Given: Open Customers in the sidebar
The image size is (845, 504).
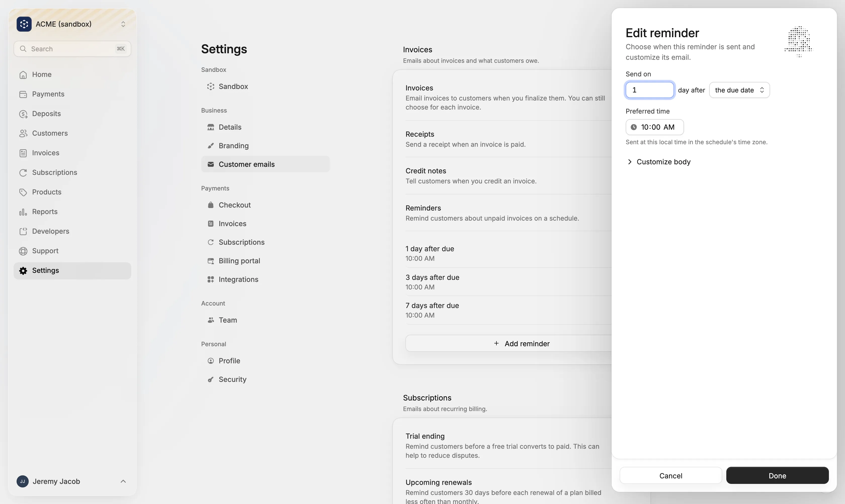Looking at the screenshot, I should 72,133.
